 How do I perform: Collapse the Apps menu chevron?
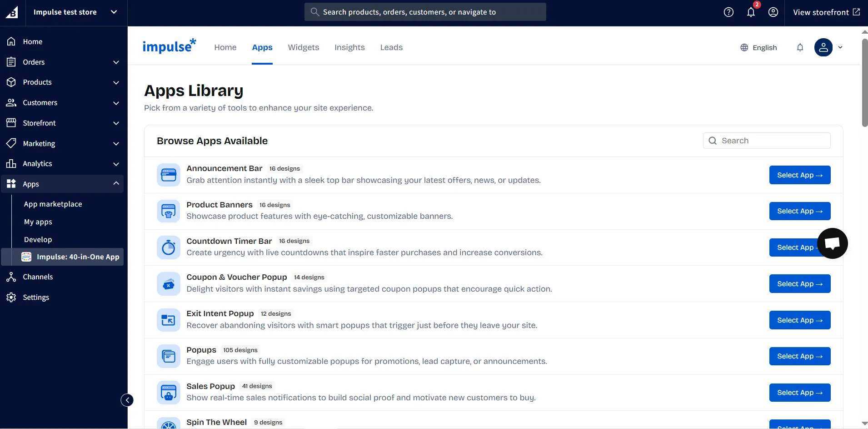click(x=116, y=183)
